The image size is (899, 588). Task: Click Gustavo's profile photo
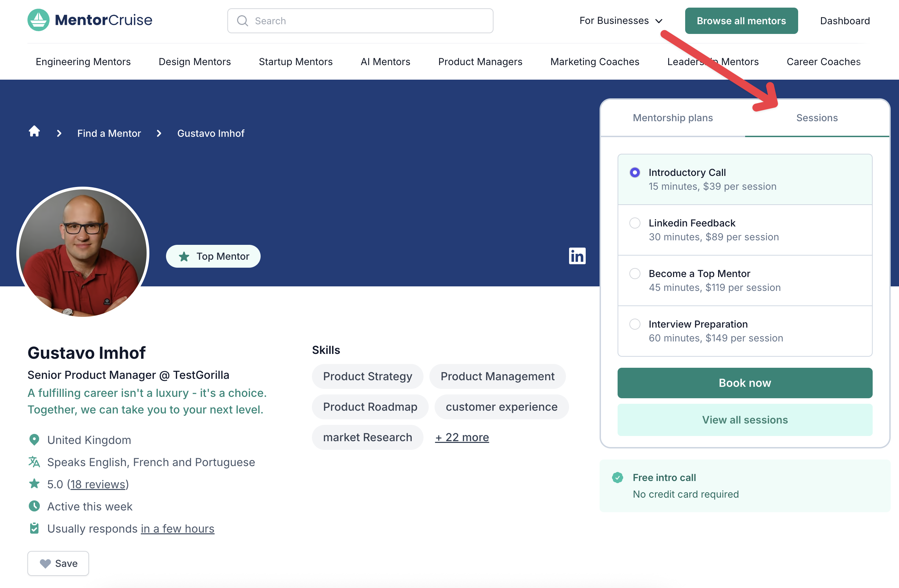tap(83, 252)
